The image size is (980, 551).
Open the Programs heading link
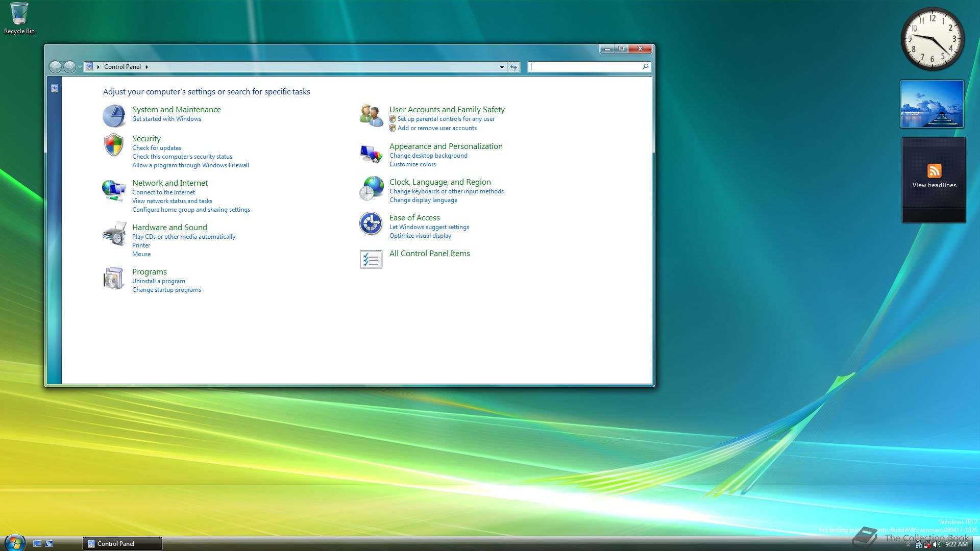150,271
